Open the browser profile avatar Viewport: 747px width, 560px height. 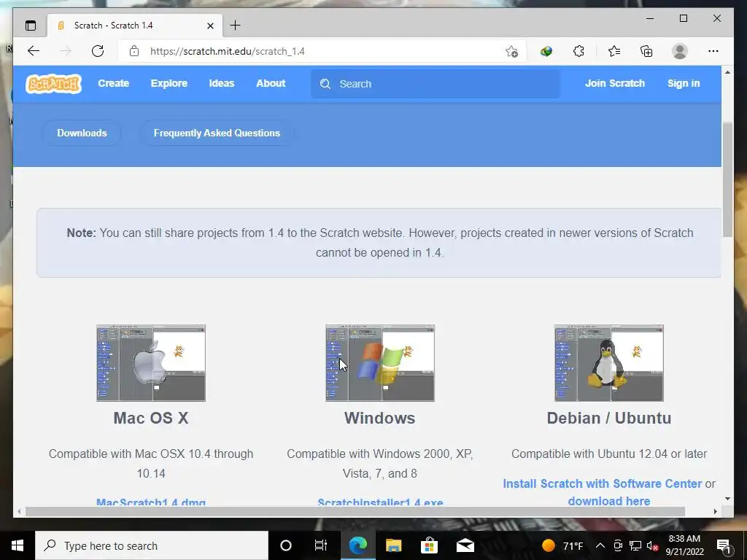680,51
